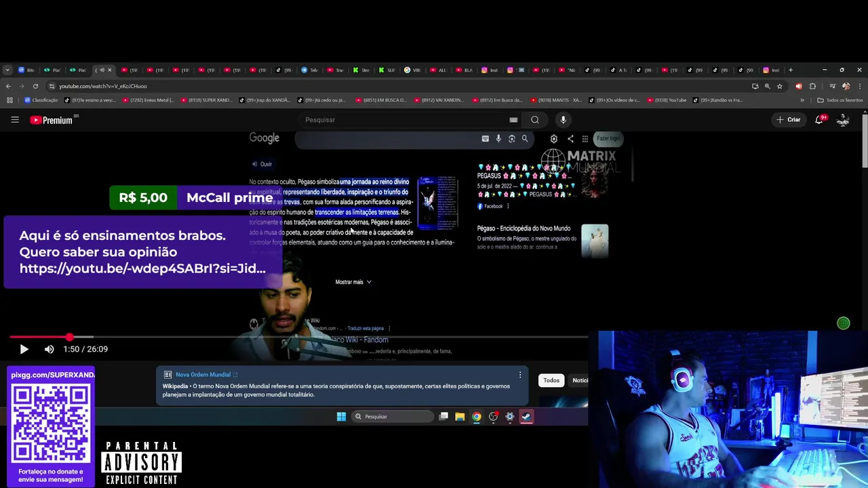Viewport: 868px width, 488px height.
Task: Open a new browser tab
Action: pos(790,70)
